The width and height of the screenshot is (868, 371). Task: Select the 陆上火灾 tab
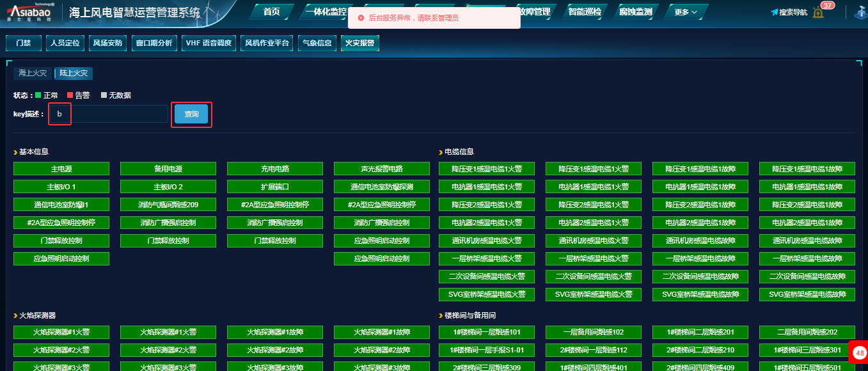(x=74, y=74)
